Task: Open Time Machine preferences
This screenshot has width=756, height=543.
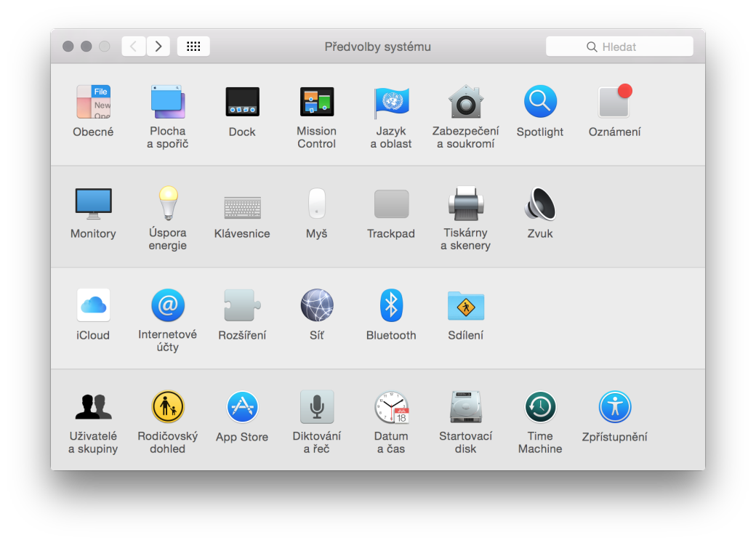Action: [540, 407]
